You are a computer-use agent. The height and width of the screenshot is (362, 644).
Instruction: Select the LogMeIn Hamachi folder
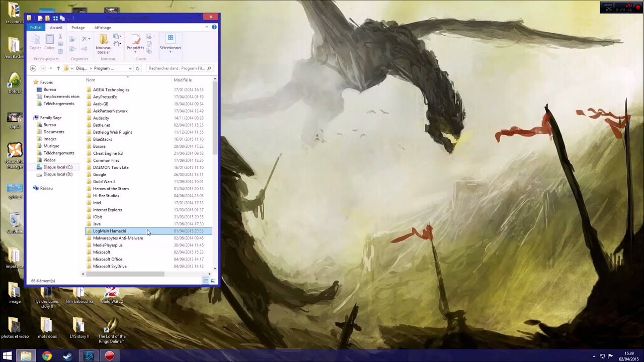[148, 231]
